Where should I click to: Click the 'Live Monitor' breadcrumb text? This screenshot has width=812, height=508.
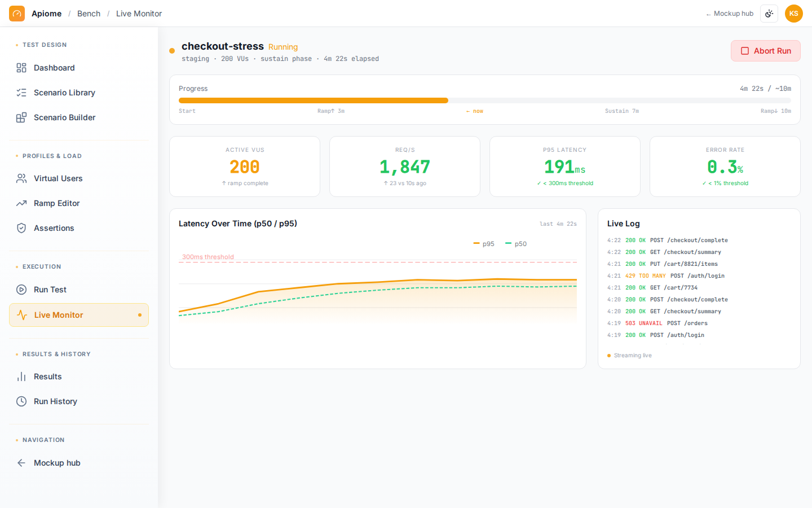click(139, 14)
